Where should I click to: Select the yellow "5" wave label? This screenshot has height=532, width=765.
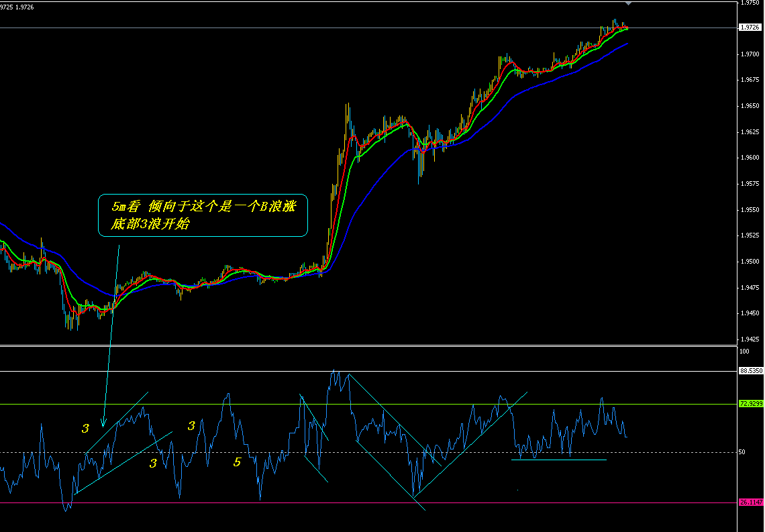pos(237,462)
